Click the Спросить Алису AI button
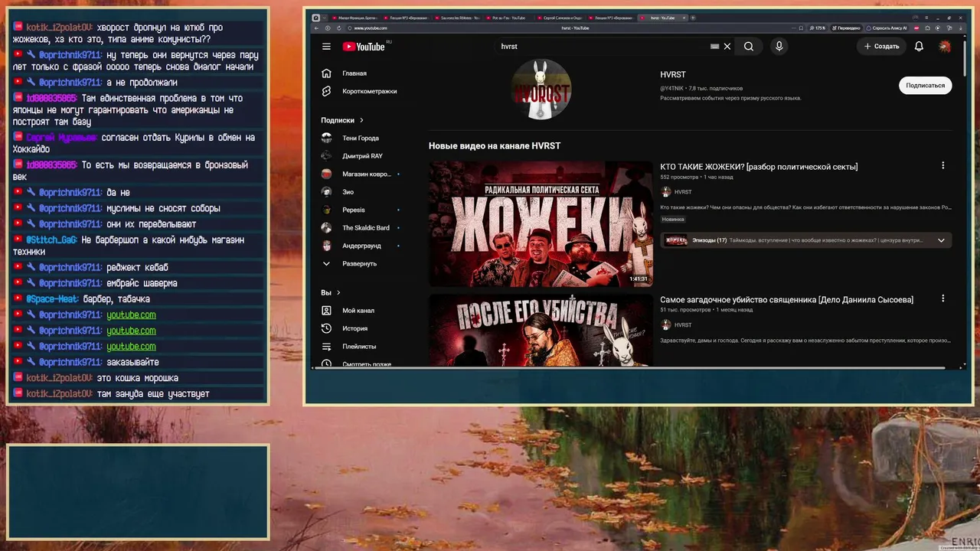The height and width of the screenshot is (551, 980). (x=887, y=28)
